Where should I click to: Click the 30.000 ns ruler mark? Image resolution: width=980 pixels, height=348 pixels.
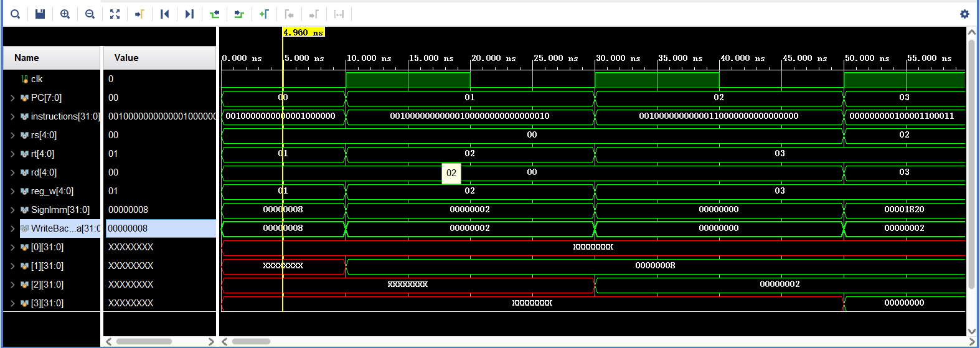[618, 58]
